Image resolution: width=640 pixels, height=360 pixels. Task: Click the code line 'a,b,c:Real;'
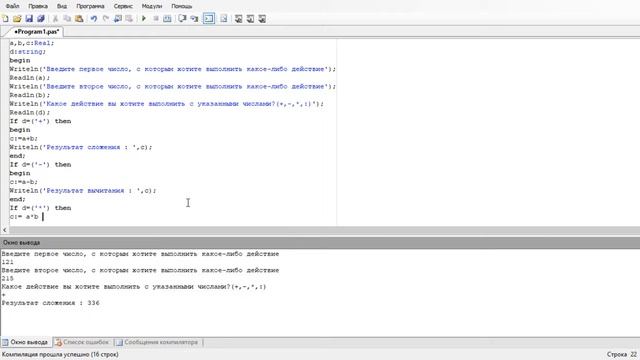pyautogui.click(x=32, y=43)
